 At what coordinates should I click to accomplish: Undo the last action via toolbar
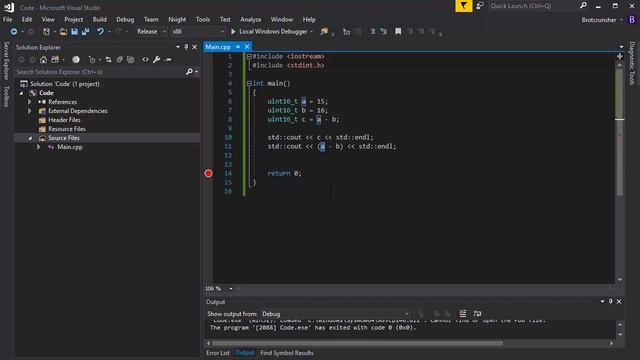pyautogui.click(x=100, y=31)
